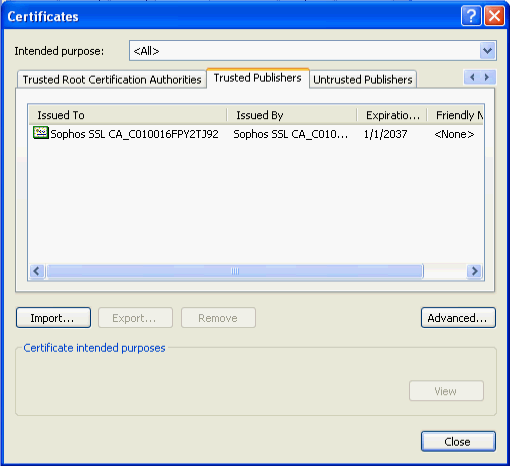
Task: Click the Close button
Action: 458,442
